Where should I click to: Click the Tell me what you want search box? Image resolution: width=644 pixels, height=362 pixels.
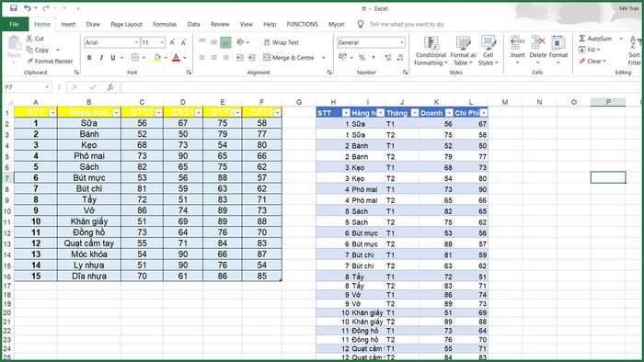[407, 24]
